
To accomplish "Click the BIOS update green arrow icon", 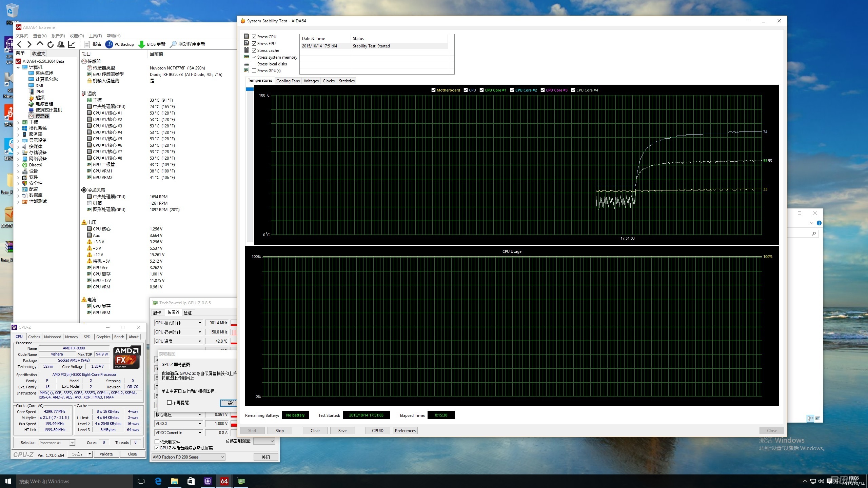I will click(x=142, y=44).
